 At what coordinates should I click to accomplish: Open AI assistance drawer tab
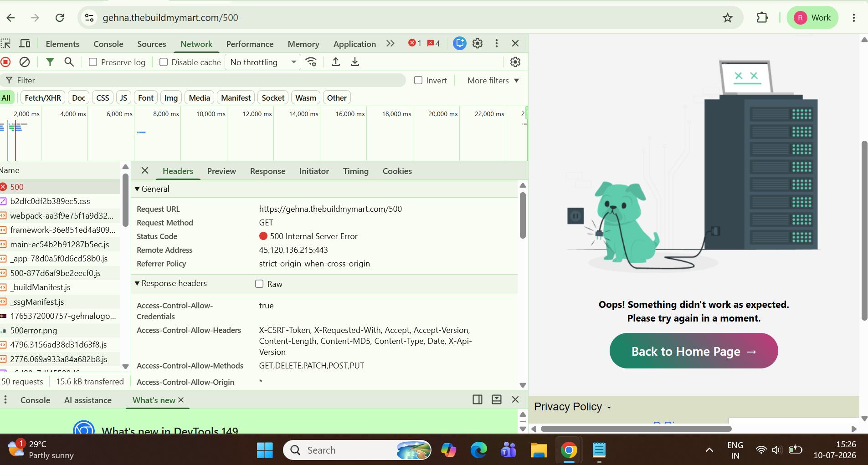pyautogui.click(x=88, y=400)
